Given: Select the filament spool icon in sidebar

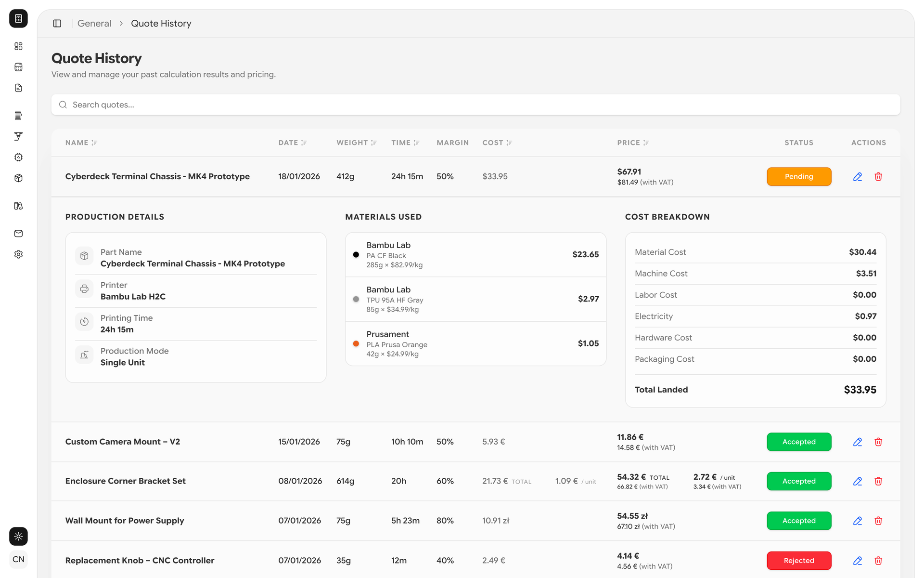Looking at the screenshot, I should [x=18, y=115].
